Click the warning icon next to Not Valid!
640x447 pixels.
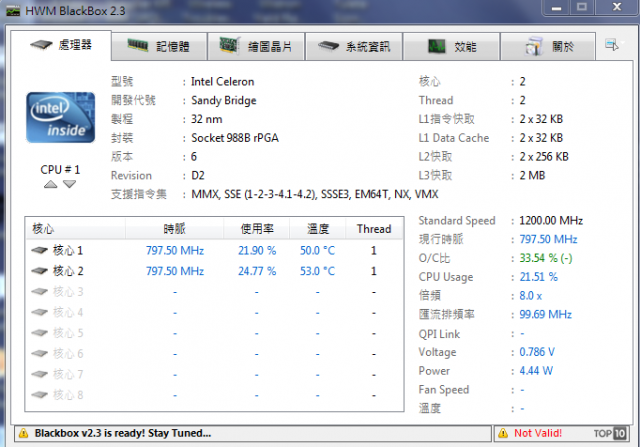(x=503, y=433)
